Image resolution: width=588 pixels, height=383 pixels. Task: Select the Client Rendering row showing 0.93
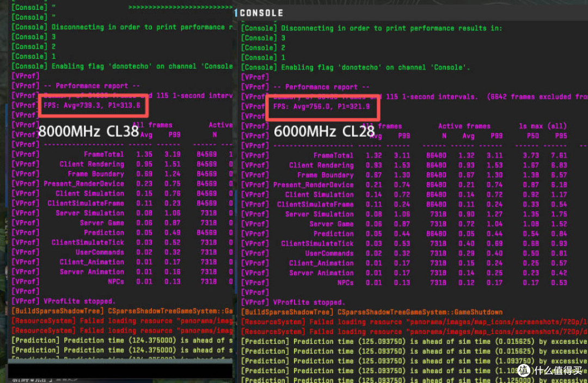pos(404,165)
